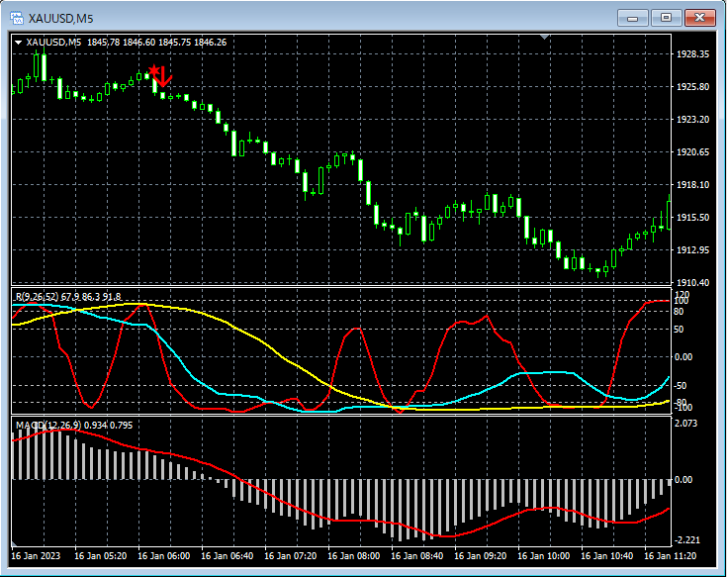Image resolution: width=728 pixels, height=577 pixels.
Task: Close the XAUUSD,M5 chart window
Action: [x=699, y=17]
